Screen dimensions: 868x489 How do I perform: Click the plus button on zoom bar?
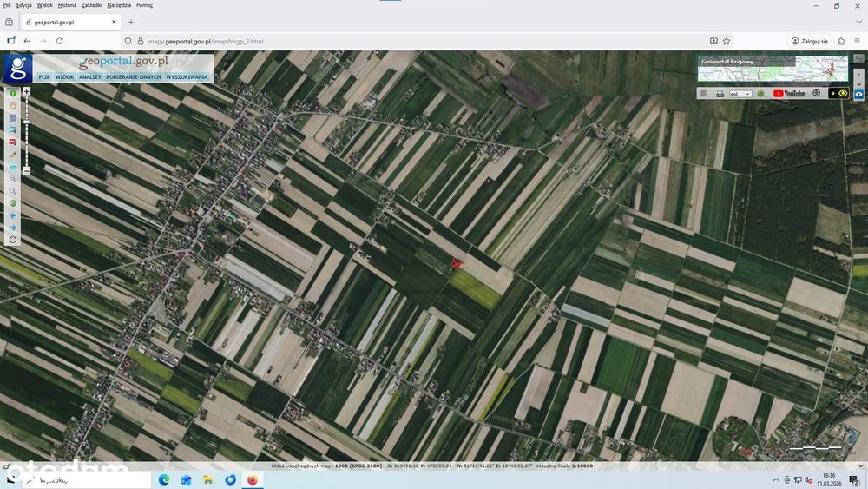(26, 91)
